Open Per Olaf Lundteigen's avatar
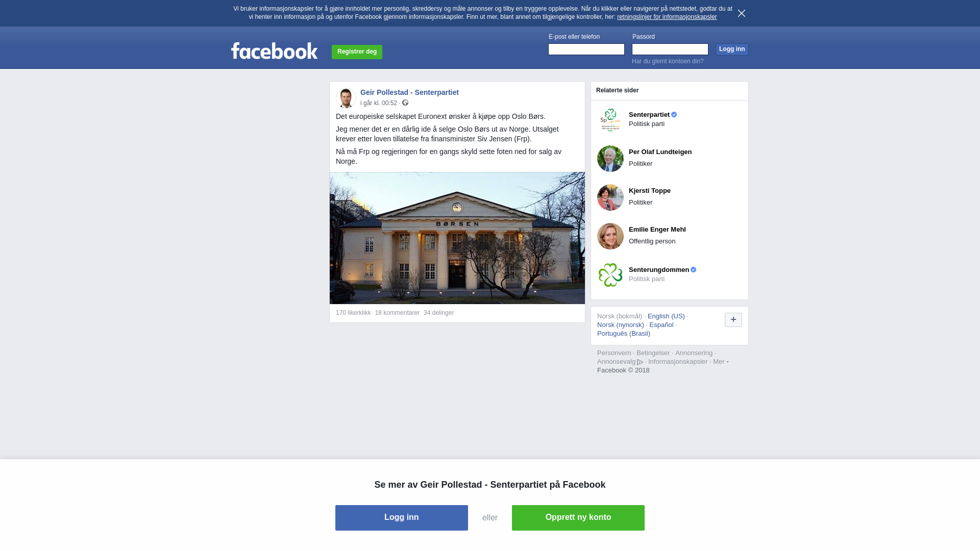This screenshot has width=980, height=551. point(610,159)
